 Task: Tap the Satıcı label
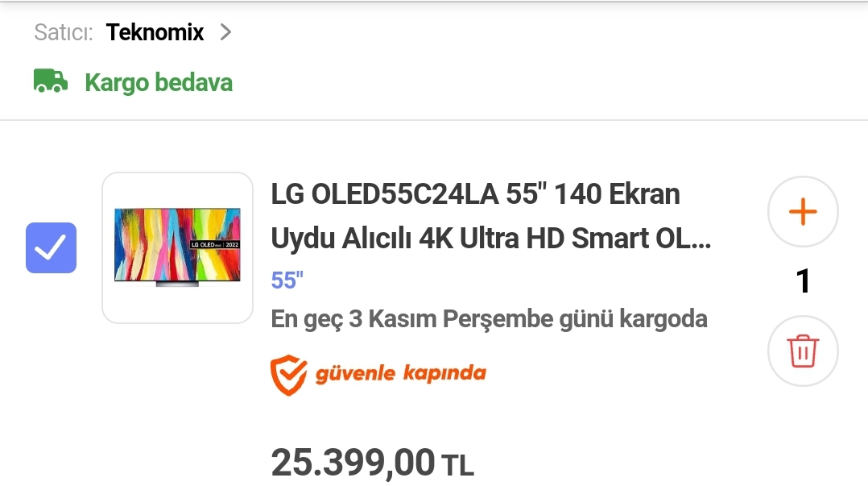(x=64, y=32)
